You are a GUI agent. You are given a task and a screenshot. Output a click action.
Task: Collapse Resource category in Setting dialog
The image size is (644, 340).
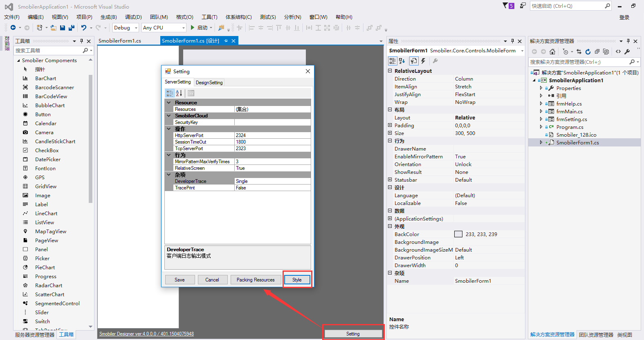(x=168, y=102)
